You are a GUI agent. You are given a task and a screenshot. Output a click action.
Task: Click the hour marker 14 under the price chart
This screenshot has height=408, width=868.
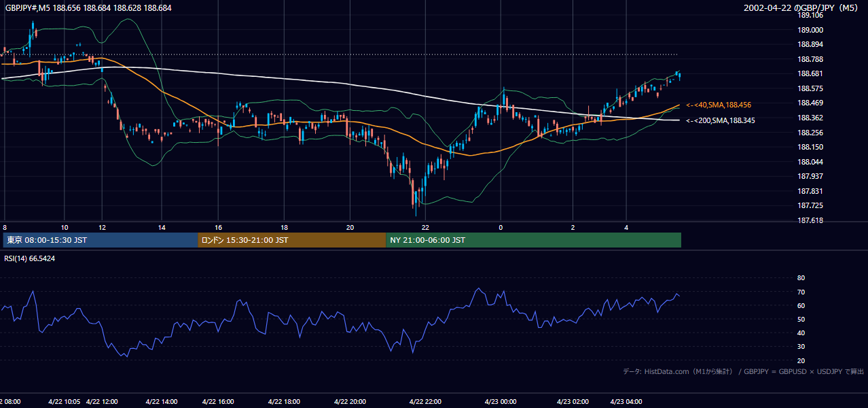click(x=162, y=227)
